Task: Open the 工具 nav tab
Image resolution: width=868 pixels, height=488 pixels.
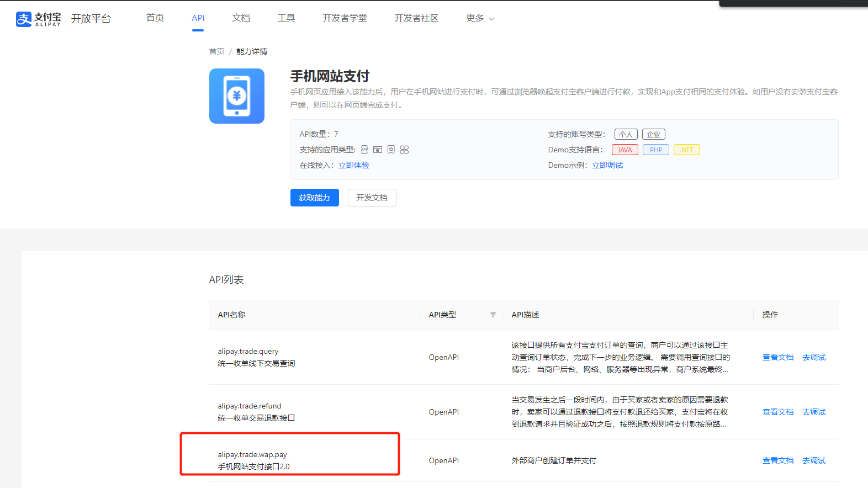Action: click(287, 18)
